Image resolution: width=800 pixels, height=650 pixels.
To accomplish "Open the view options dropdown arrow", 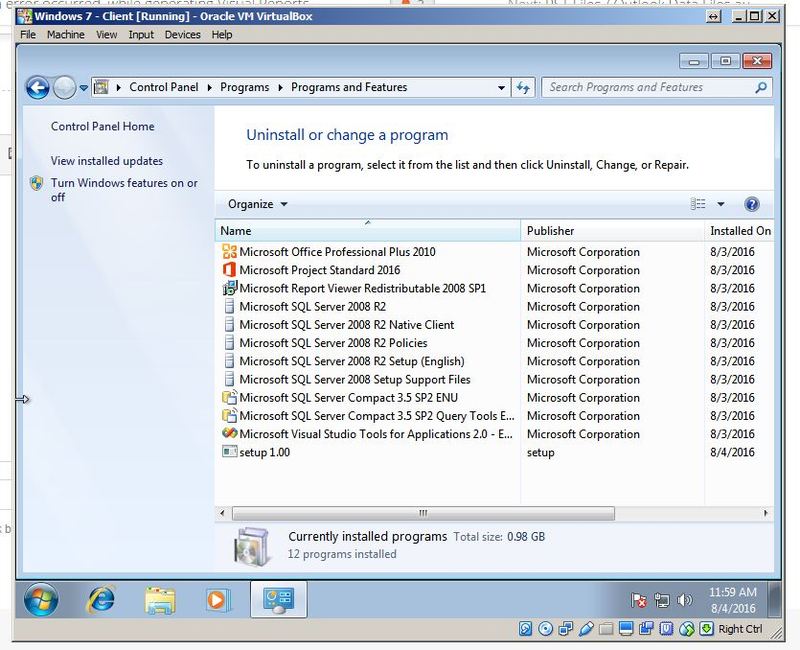I will coord(720,204).
